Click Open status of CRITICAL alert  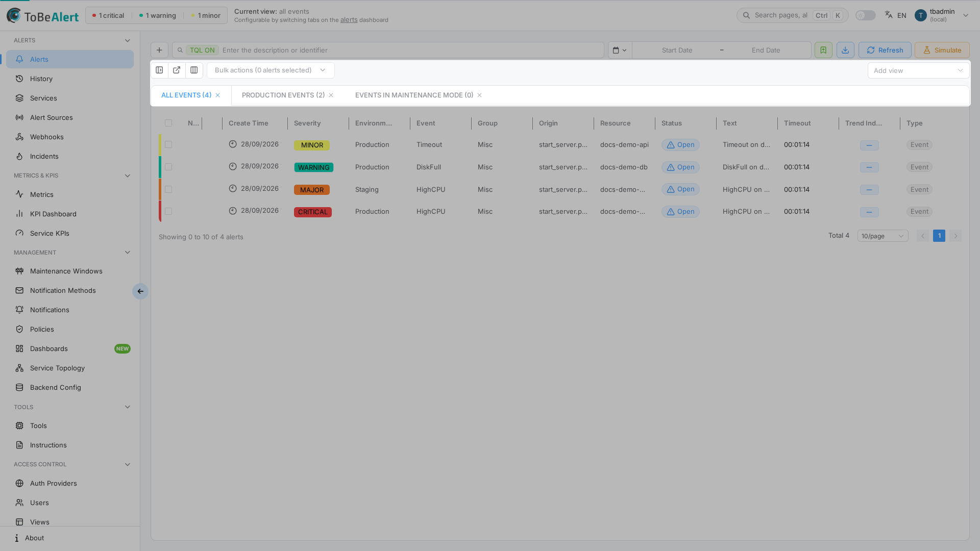click(x=680, y=212)
